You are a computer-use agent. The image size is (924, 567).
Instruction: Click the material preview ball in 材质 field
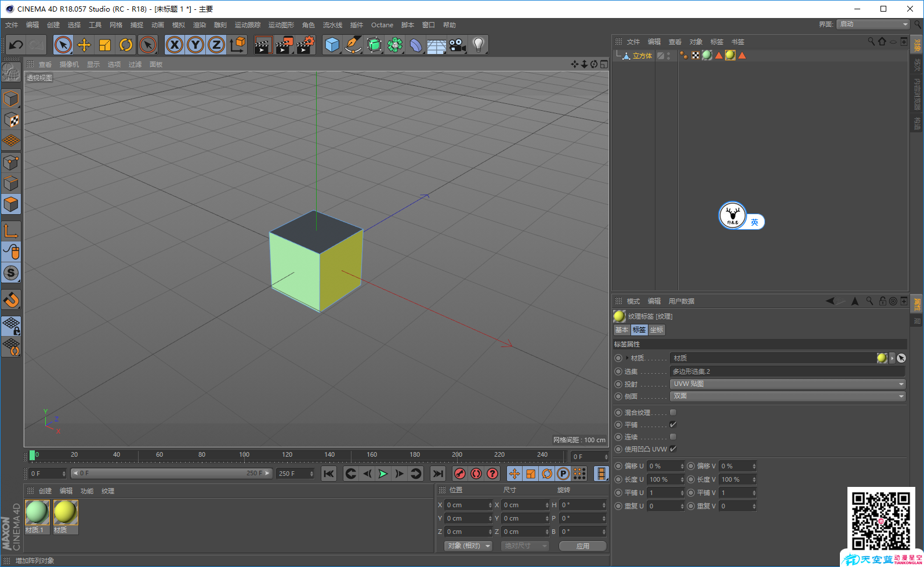point(882,358)
